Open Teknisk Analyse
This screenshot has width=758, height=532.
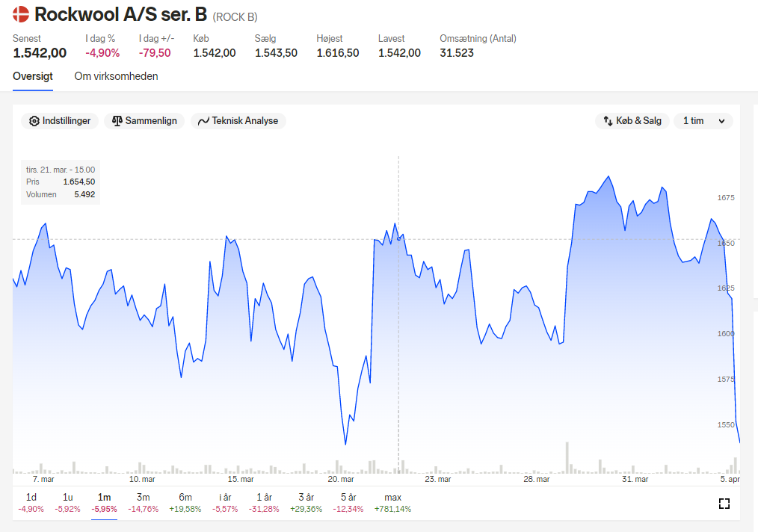coord(238,121)
